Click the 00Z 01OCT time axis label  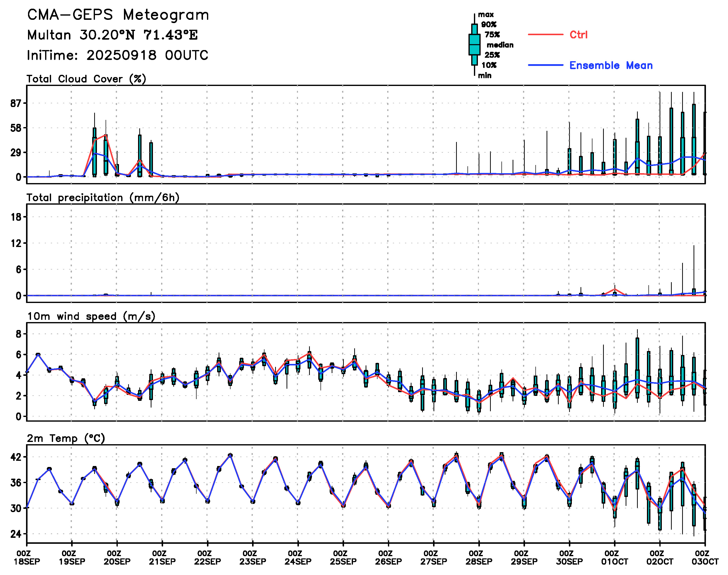[x=614, y=557]
